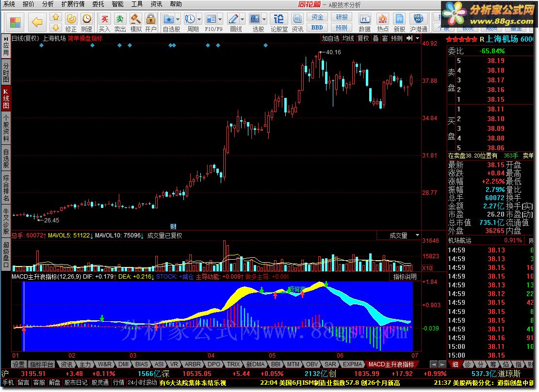Click the skip-to-end arrow icon
This screenshot has width=539, height=392.
pos(409,38)
